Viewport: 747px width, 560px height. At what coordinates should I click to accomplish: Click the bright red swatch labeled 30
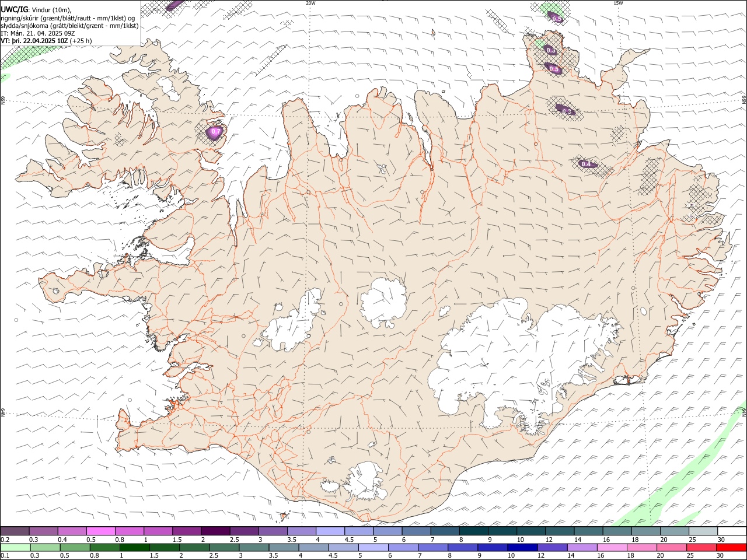click(x=731, y=547)
